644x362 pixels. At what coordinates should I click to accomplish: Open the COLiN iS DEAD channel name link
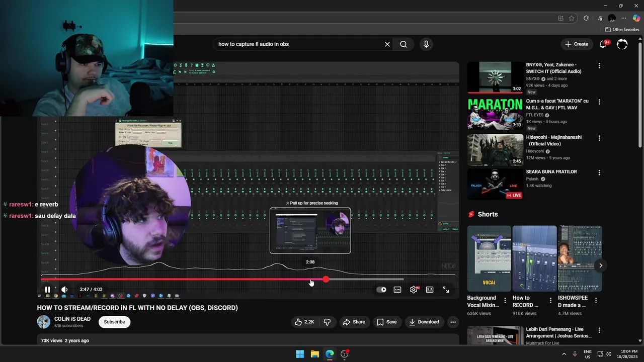pos(72,319)
